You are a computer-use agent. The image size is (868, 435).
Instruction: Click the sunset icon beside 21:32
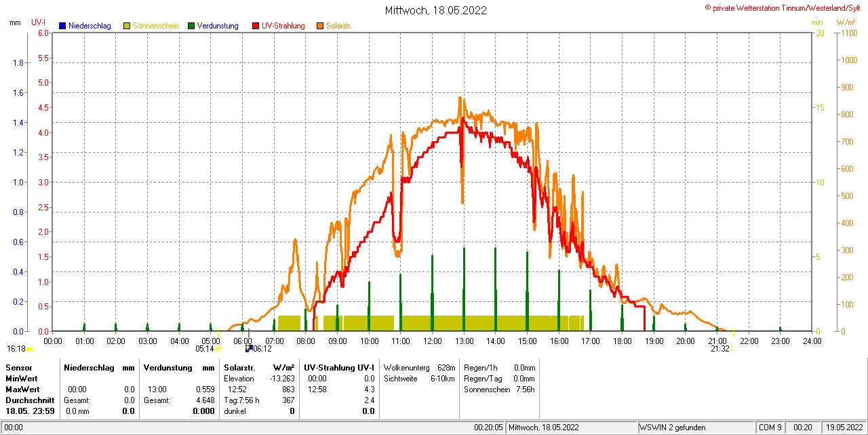pyautogui.click(x=734, y=349)
